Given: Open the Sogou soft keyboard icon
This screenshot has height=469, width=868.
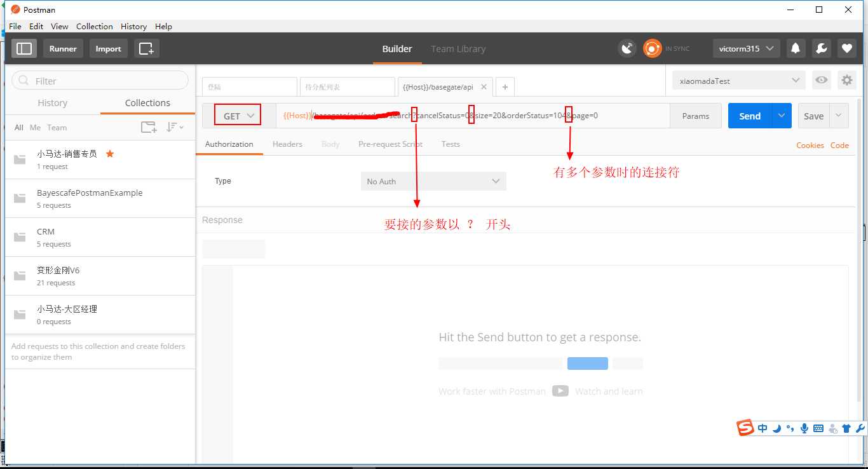Looking at the screenshot, I should [x=818, y=428].
